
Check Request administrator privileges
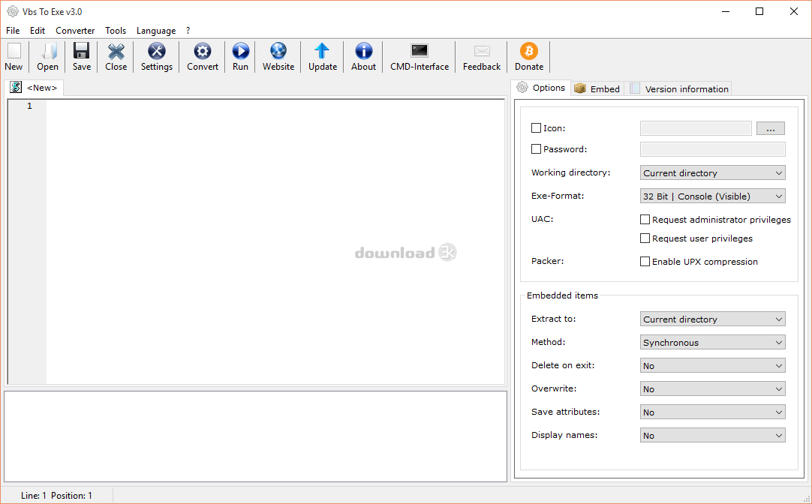(x=645, y=219)
